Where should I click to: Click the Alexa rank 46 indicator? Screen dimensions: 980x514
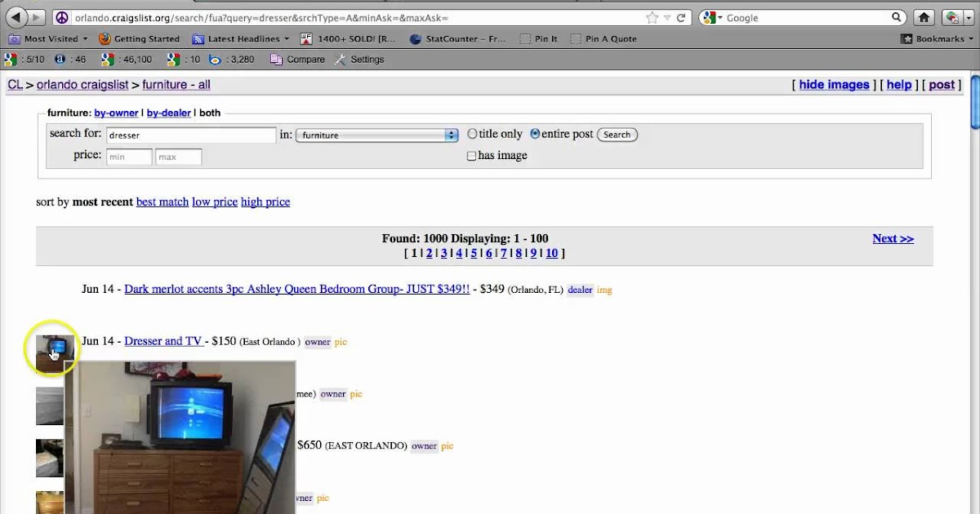coord(70,60)
